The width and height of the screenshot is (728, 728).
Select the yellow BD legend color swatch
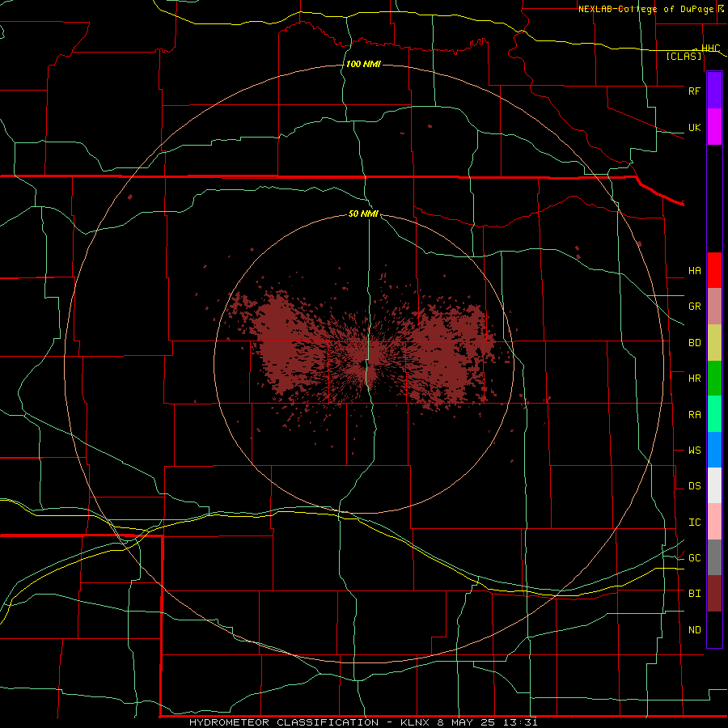coord(714,343)
